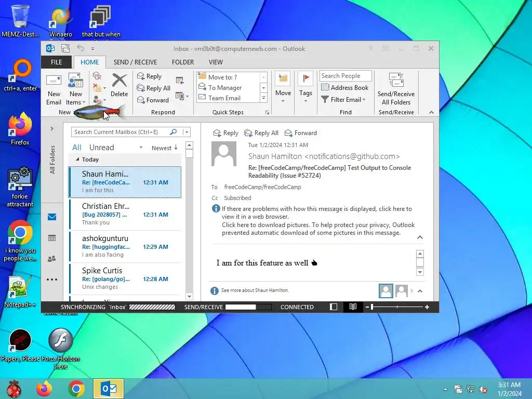
Task: Click Forward in the reading pane
Action: tap(301, 133)
